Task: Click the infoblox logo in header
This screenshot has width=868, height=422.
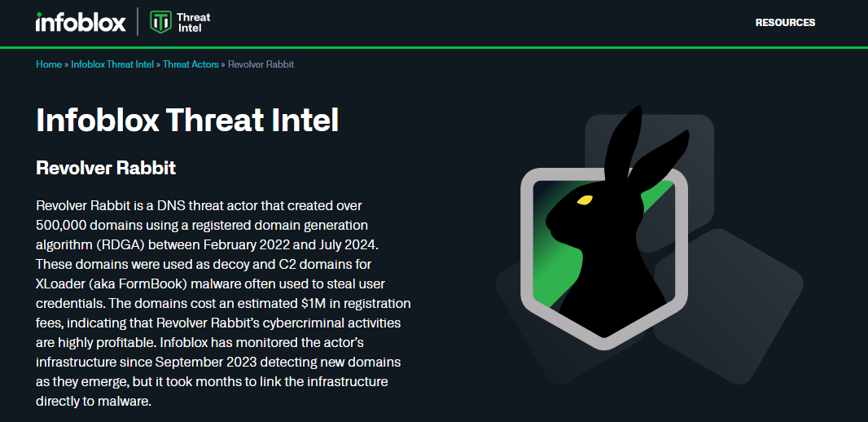Action: coord(81,22)
